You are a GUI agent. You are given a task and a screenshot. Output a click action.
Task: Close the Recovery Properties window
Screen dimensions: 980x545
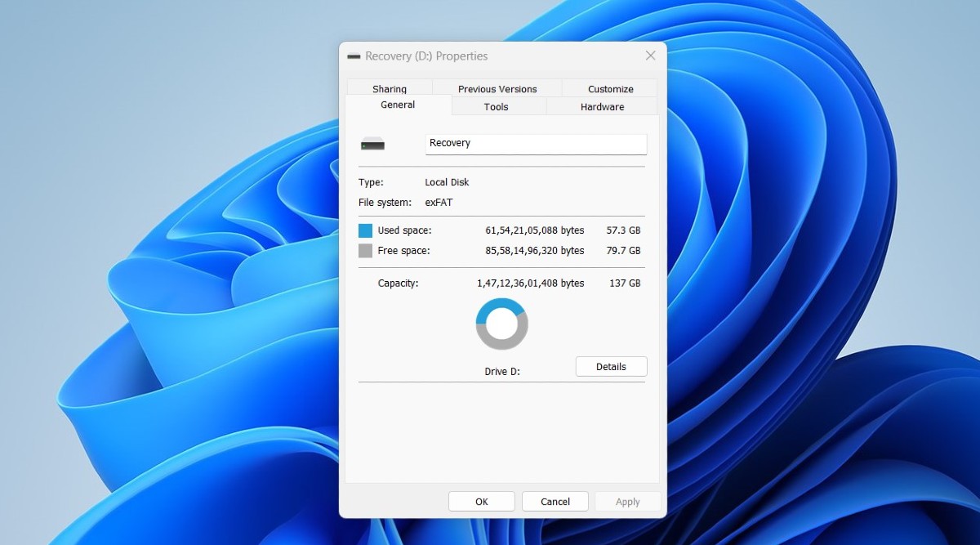pos(650,56)
